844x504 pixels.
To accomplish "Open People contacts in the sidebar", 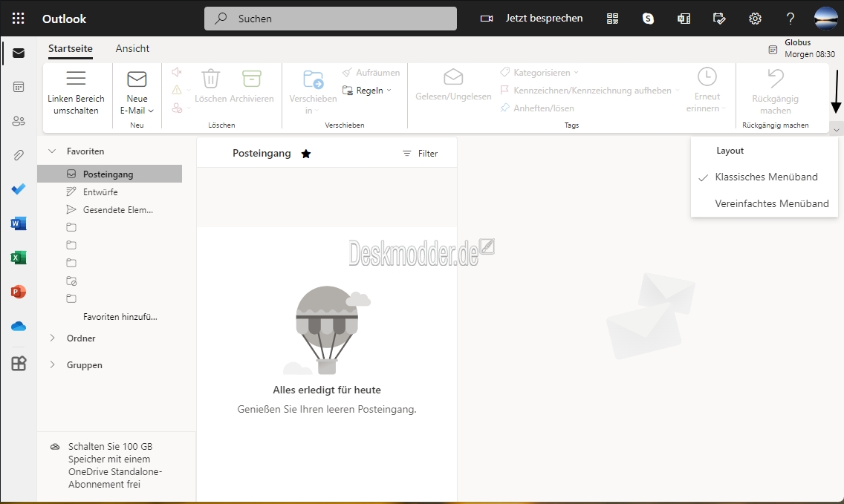I will point(19,121).
